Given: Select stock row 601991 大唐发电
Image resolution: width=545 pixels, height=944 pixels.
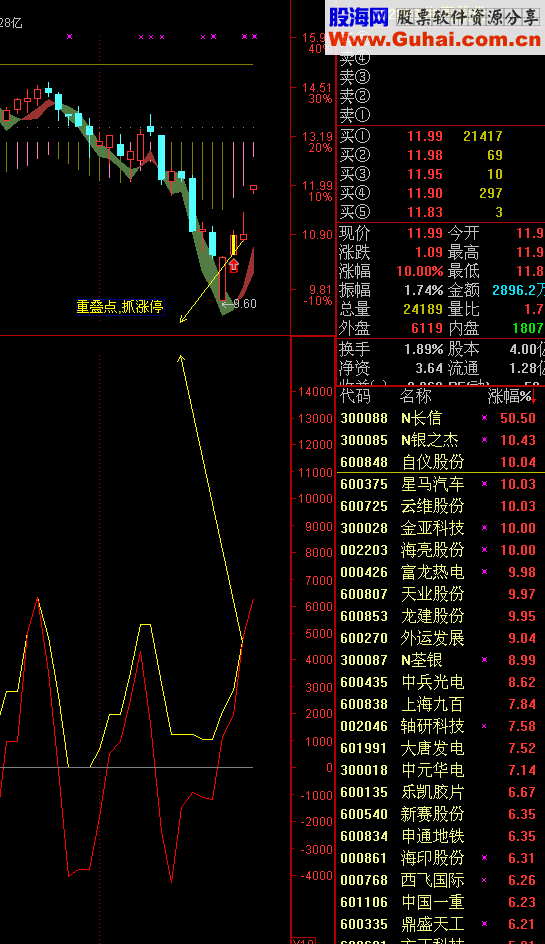Looking at the screenshot, I should point(440,748).
